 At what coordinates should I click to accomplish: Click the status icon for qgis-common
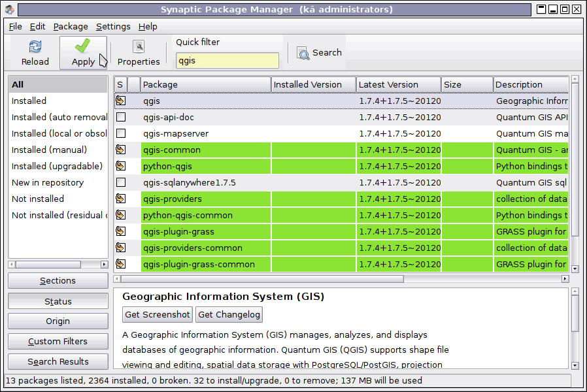coord(120,150)
